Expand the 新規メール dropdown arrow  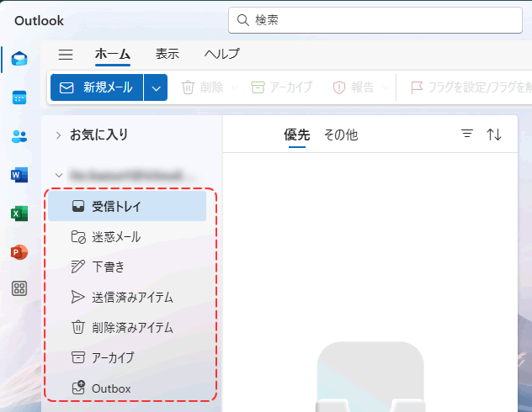point(156,87)
